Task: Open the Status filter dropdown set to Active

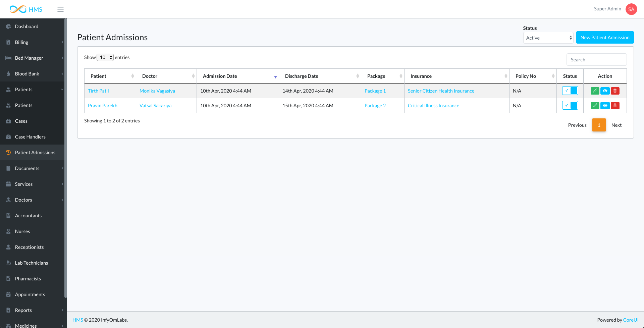Action: (x=548, y=38)
